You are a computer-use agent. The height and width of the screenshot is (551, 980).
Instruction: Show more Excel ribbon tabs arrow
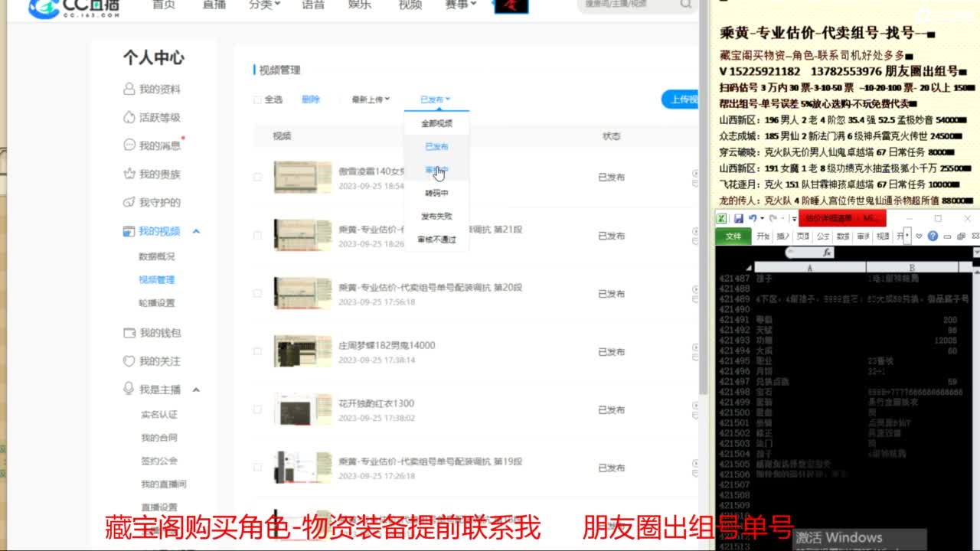tap(907, 236)
